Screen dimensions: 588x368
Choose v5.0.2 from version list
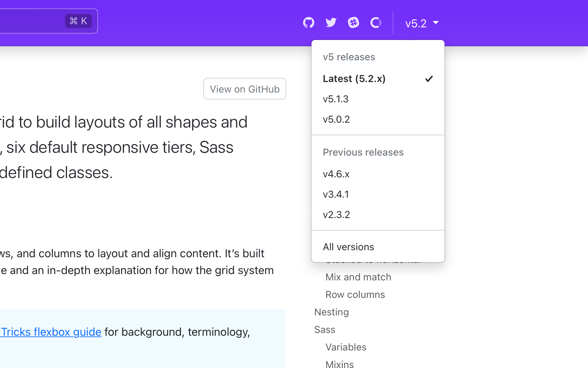tap(336, 120)
